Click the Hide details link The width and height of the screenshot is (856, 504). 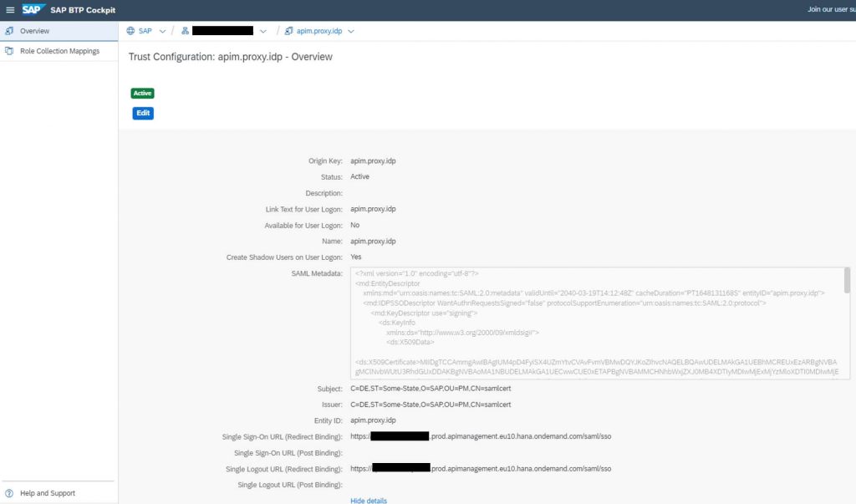(369, 500)
